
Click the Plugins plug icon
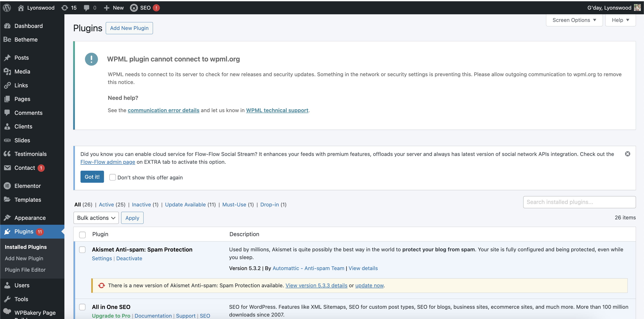pyautogui.click(x=7, y=232)
